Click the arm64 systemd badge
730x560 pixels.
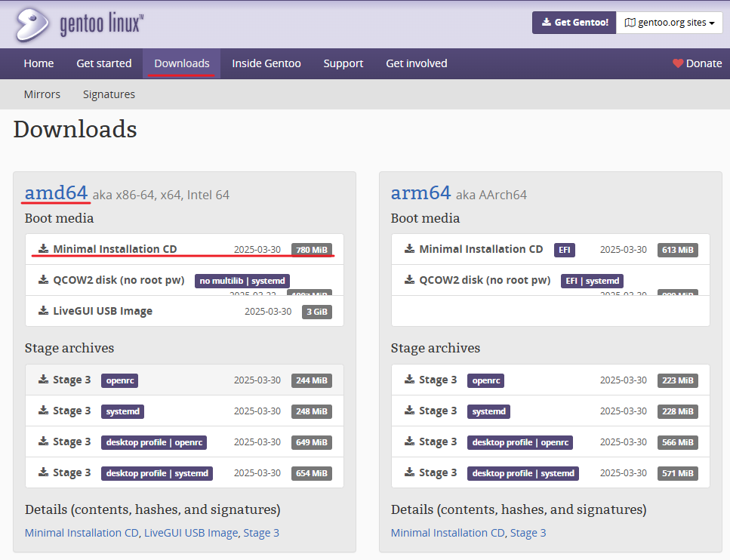point(488,411)
